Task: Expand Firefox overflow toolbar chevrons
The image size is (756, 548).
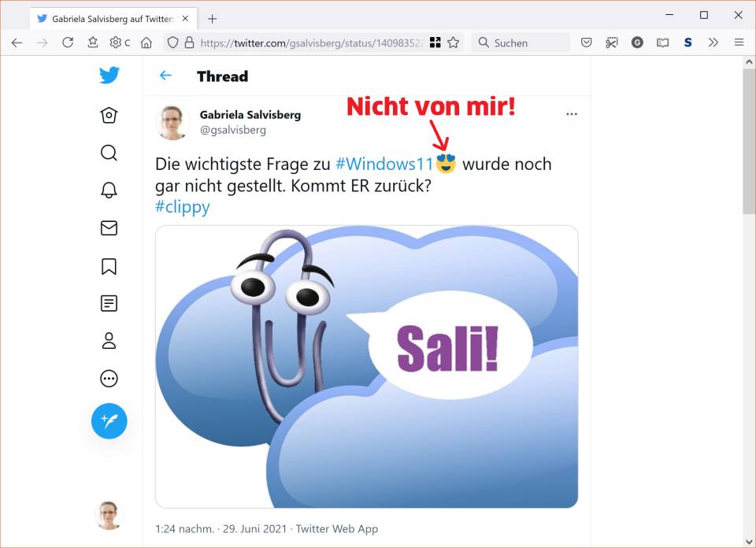Action: (x=713, y=43)
